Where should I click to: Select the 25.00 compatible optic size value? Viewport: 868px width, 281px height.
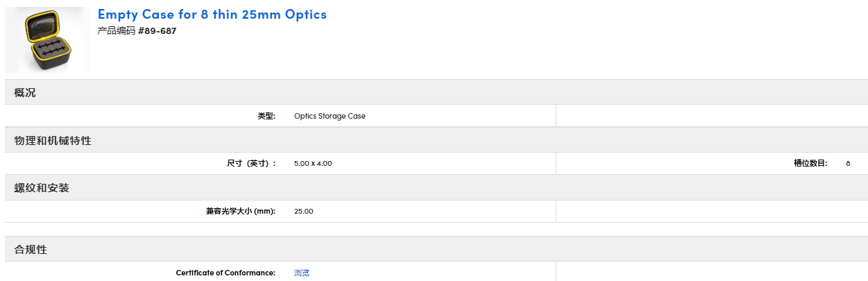(303, 211)
